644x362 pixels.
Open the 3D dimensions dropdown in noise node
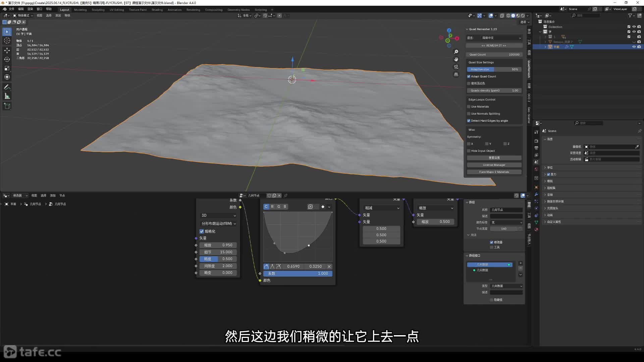pos(218,216)
